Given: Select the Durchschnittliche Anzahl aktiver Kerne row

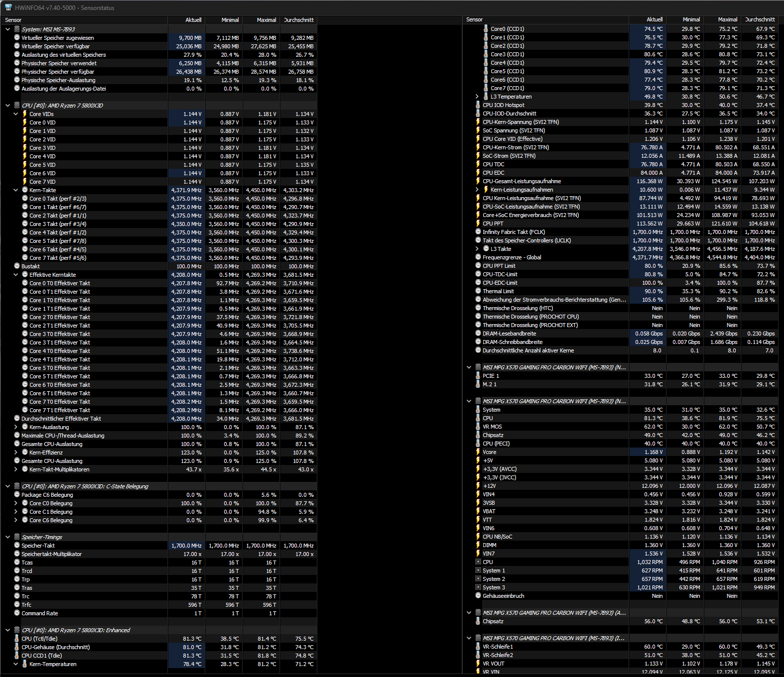Looking at the screenshot, I should tap(620, 350).
